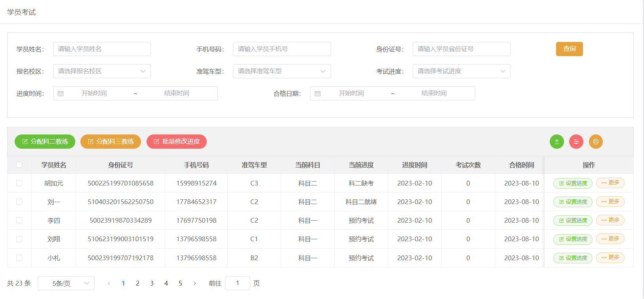Go to page 3
Image resolution: width=644 pixels, height=299 pixels.
point(152,283)
